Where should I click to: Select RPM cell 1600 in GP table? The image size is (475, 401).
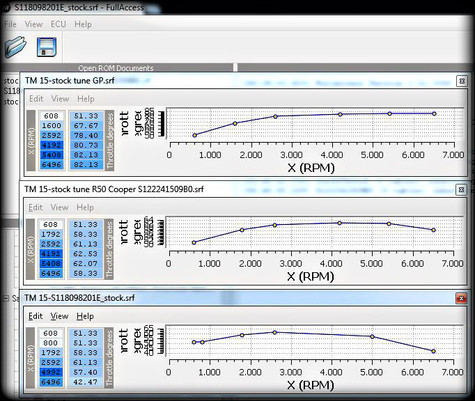pos(51,126)
